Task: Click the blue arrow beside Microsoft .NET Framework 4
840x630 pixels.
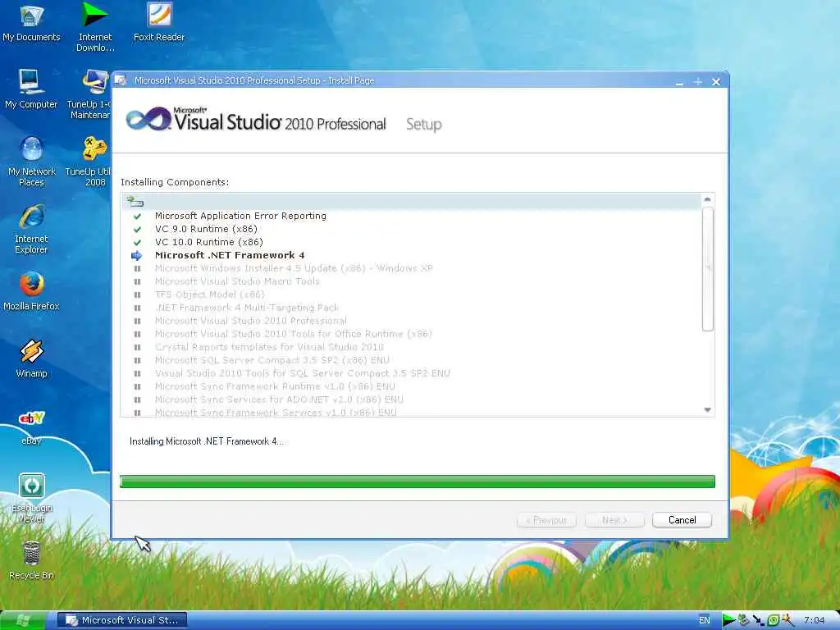Action: [x=137, y=256]
